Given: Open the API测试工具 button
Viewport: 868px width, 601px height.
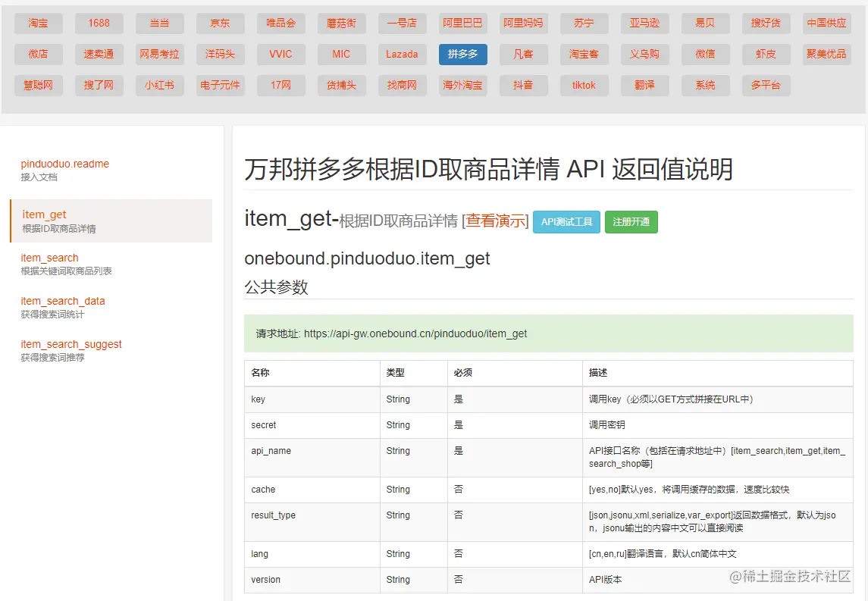Looking at the screenshot, I should (566, 222).
